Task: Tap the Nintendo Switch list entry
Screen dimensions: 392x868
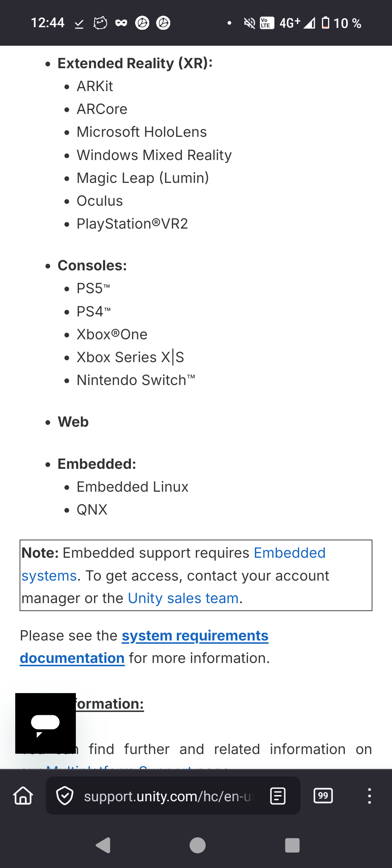Action: [x=136, y=380]
